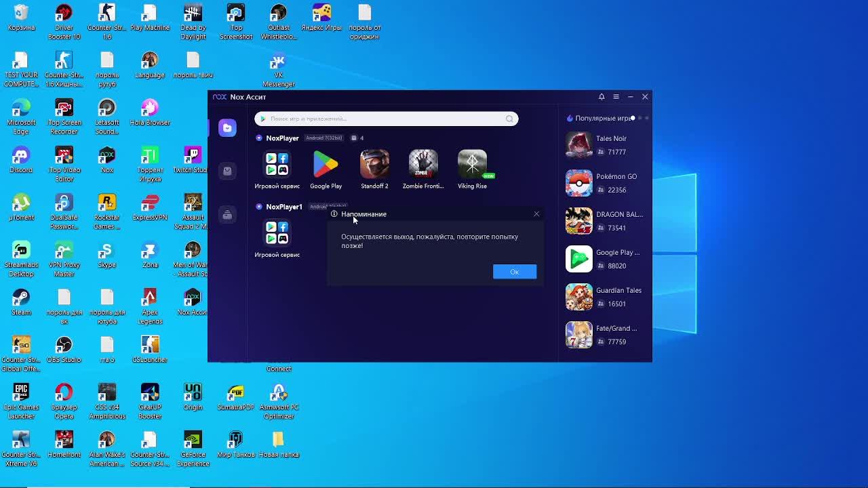Select Apex Legends desktop shortcut
Image resolution: width=868 pixels, height=488 pixels.
[150, 307]
